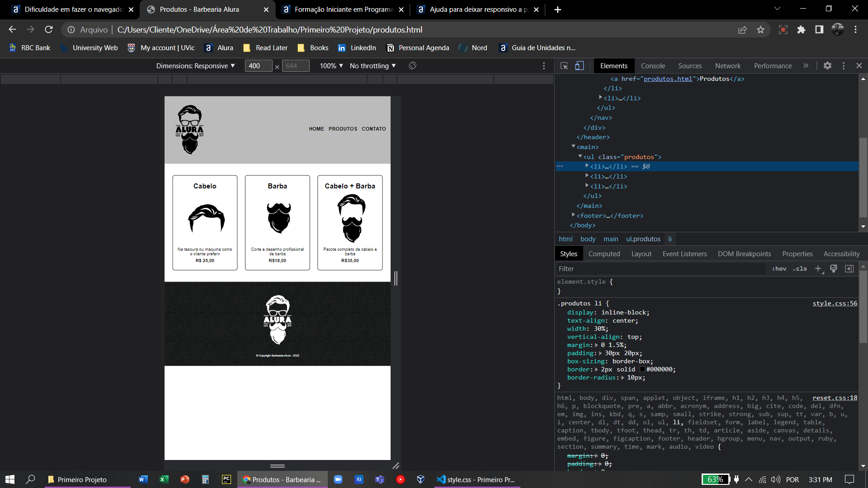The width and height of the screenshot is (868, 488).
Task: Switch to the Console tab in DevTools
Action: coord(653,66)
